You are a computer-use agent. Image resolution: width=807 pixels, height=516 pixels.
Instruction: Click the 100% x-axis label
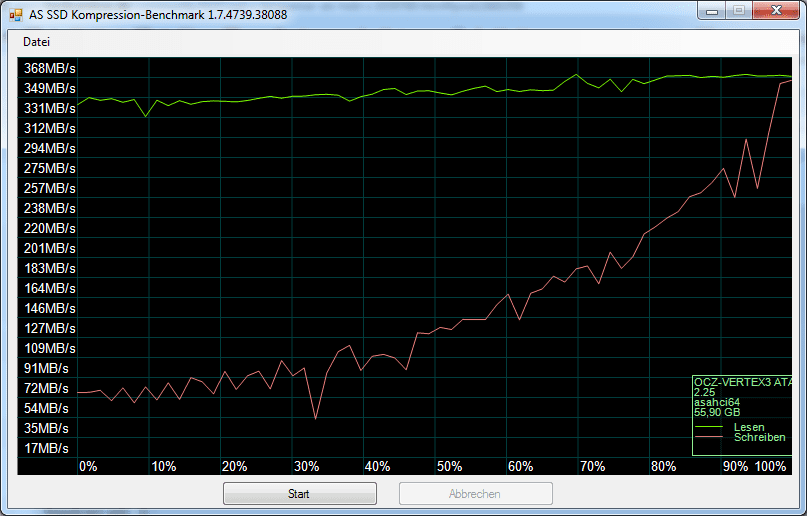tap(770, 467)
